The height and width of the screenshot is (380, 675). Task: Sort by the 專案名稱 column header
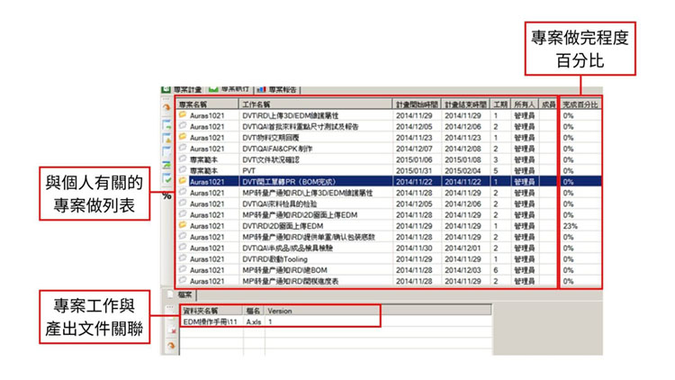pos(207,104)
